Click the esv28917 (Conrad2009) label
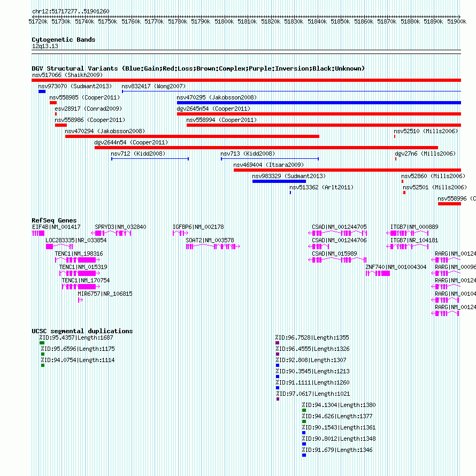The height and width of the screenshot is (476, 476). 88,109
